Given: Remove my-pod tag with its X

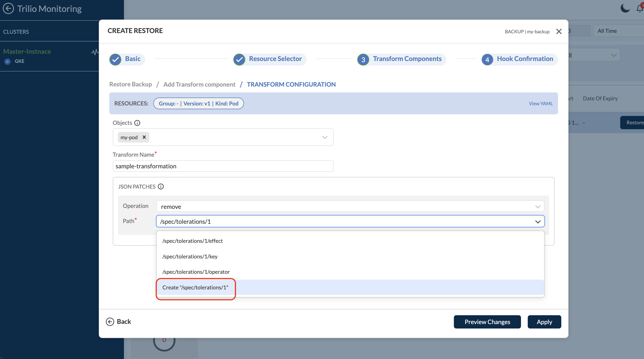Looking at the screenshot, I should pos(144,137).
